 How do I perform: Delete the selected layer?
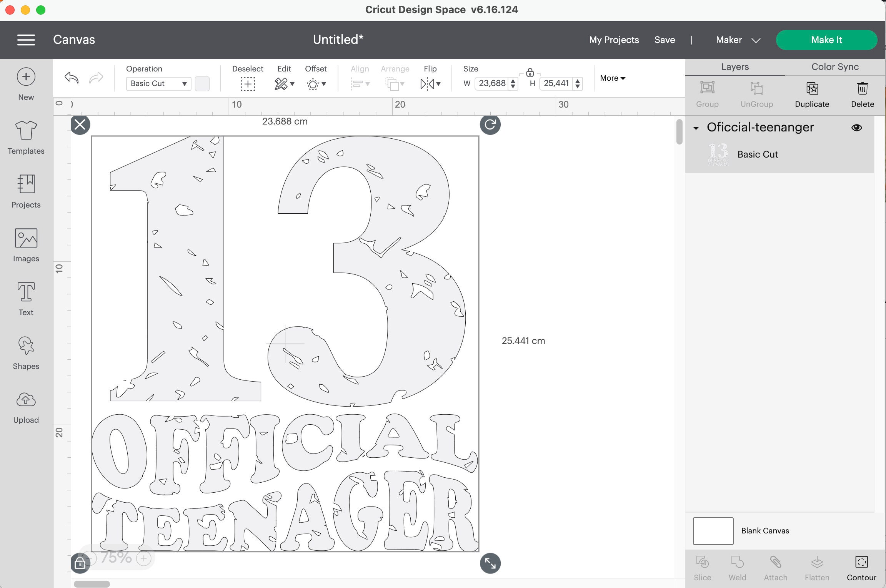862,94
